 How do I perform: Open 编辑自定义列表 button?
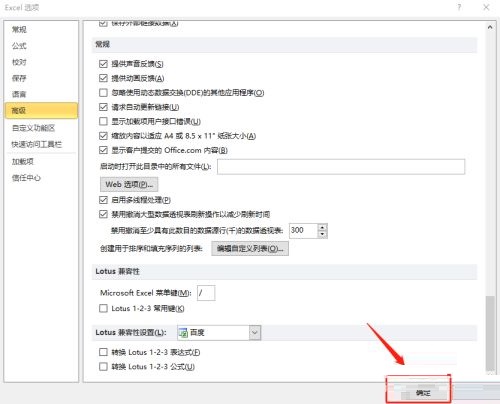coord(250,249)
